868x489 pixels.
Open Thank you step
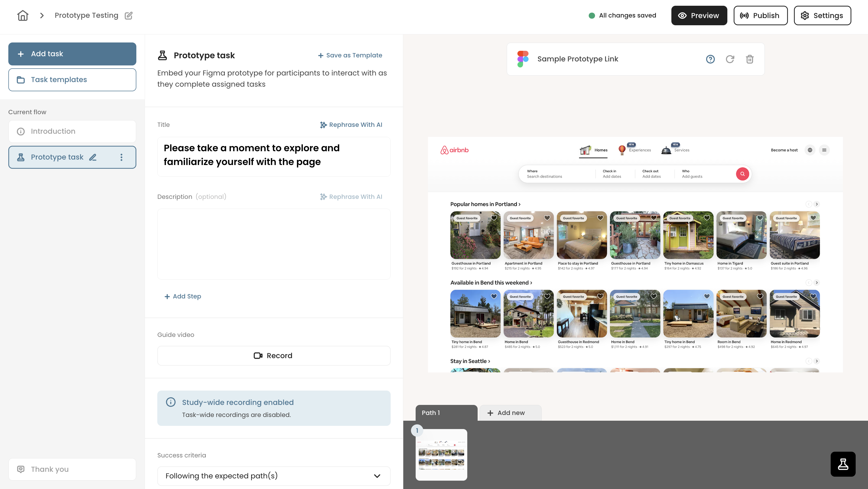point(72,469)
